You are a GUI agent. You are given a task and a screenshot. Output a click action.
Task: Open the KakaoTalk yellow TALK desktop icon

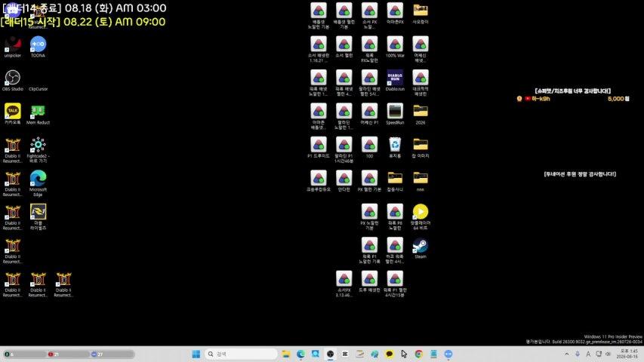tap(12, 114)
